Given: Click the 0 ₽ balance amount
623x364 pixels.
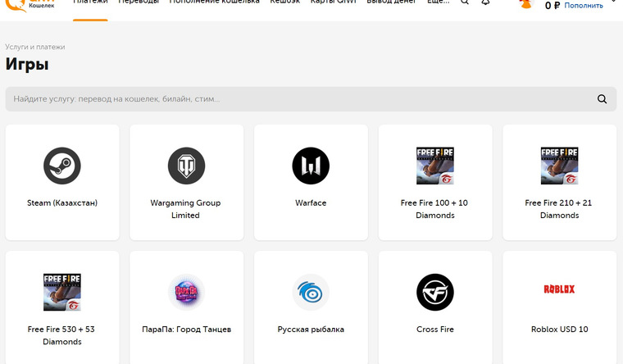Looking at the screenshot, I should tap(553, 6).
